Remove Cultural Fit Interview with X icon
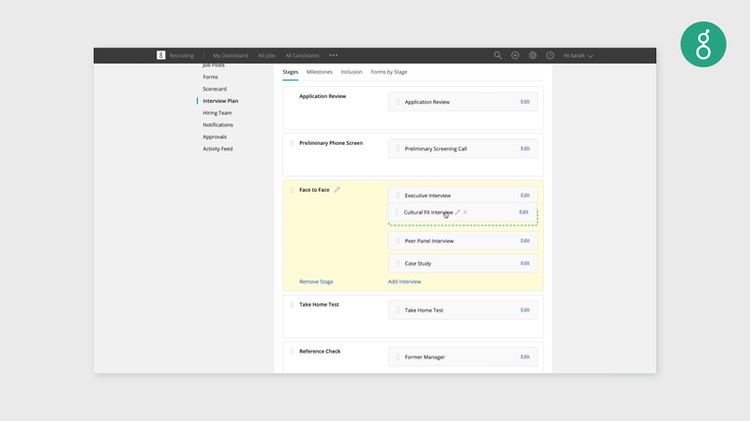 pos(465,212)
